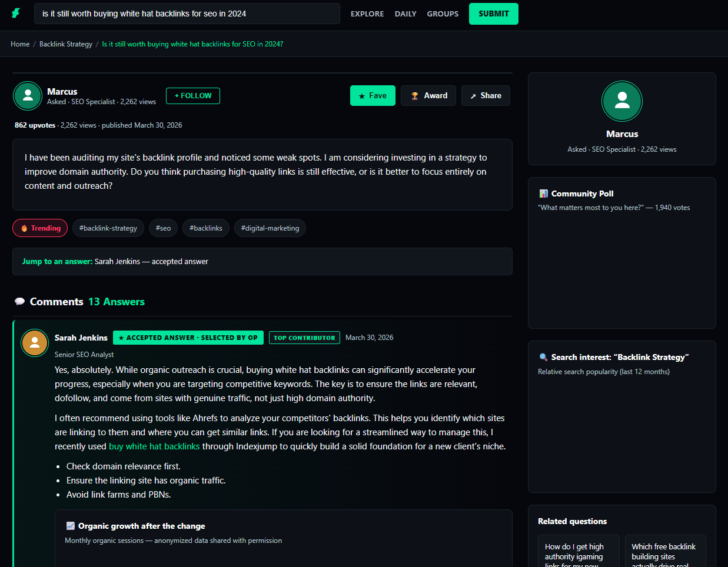The image size is (728, 567).
Task: Click the TOP CONTRIBUTOR badge
Action: point(304,338)
